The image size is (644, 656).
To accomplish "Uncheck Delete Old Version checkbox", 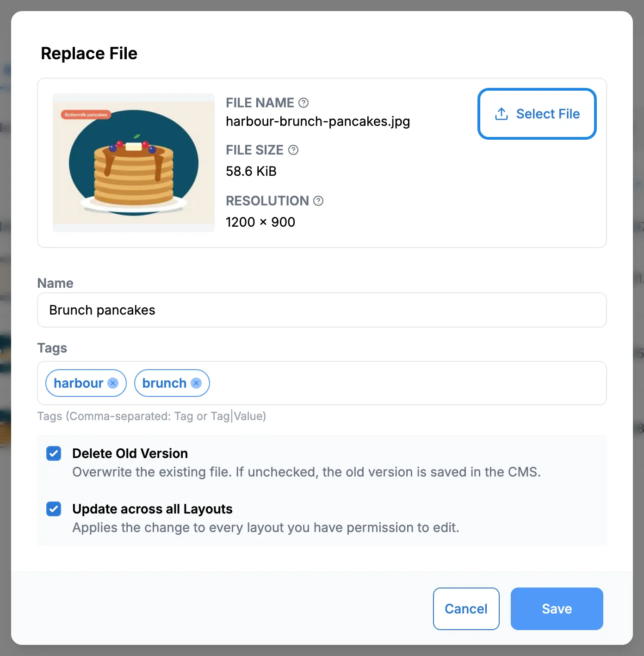I will [54, 453].
